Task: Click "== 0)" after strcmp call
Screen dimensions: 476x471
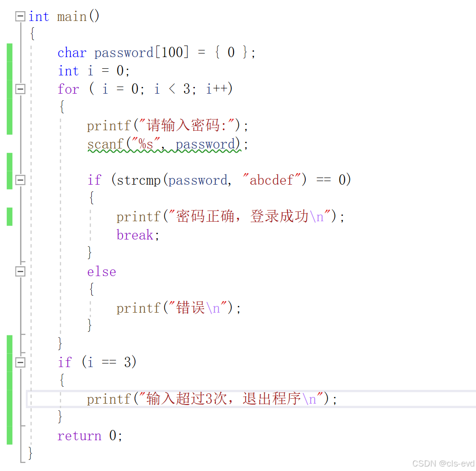Action: [334, 180]
